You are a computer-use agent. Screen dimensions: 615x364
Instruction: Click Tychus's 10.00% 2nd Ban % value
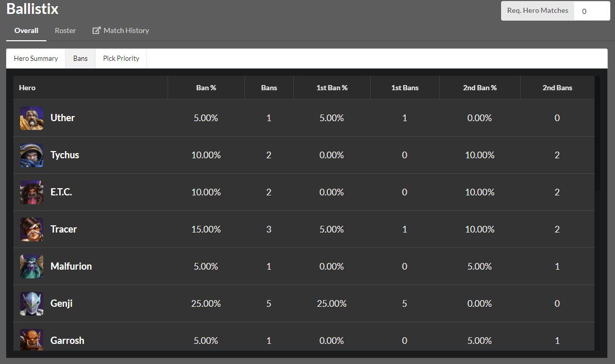point(480,155)
